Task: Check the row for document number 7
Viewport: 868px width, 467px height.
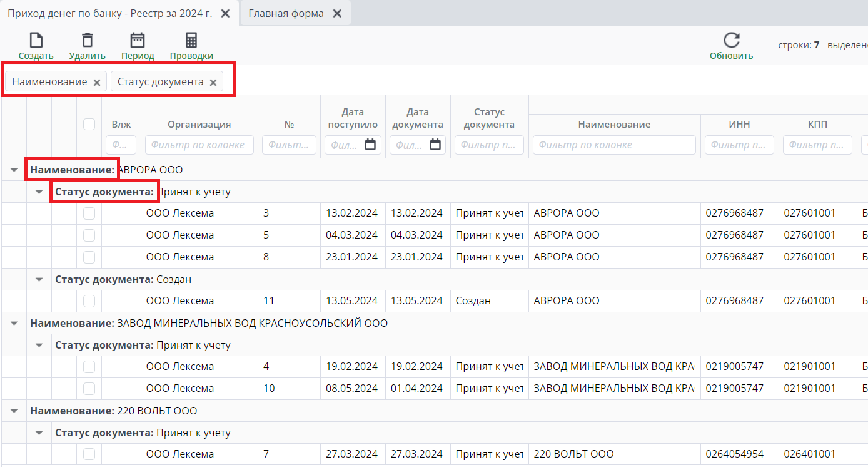Action: 89,454
